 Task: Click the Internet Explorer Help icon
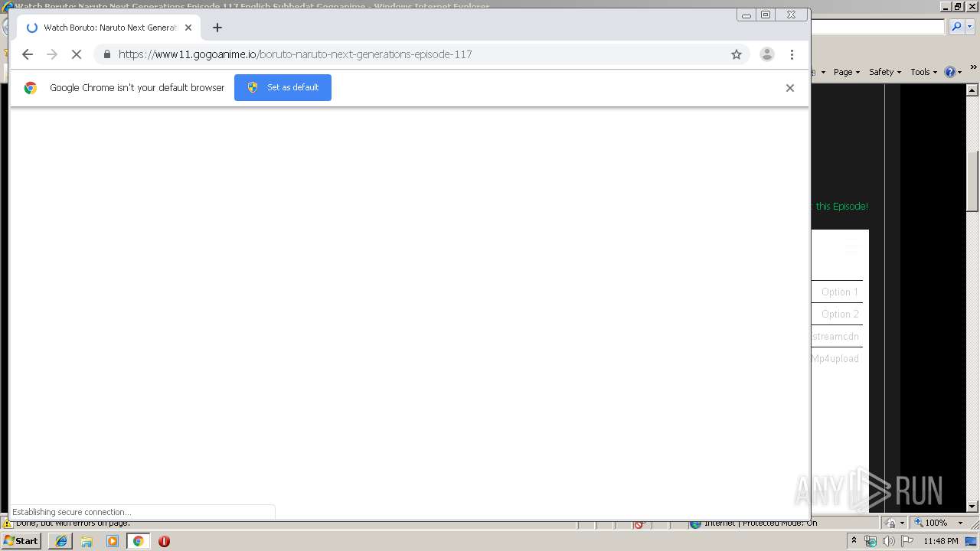pyautogui.click(x=950, y=72)
